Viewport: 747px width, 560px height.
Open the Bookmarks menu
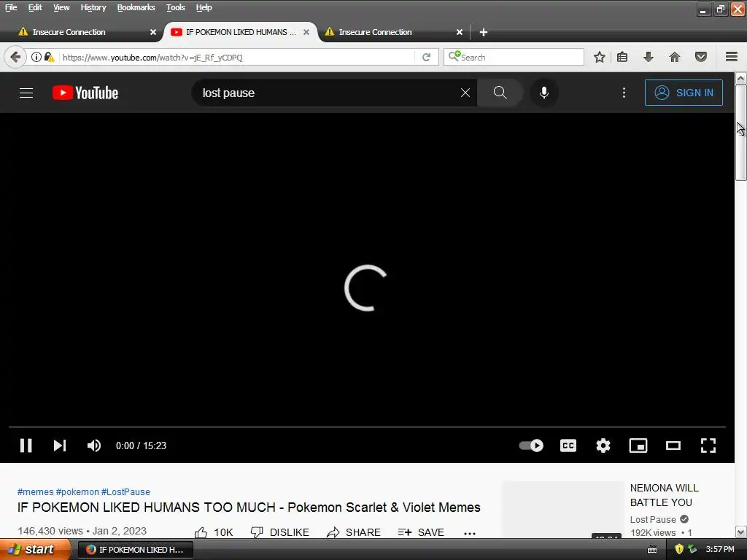[x=136, y=7]
